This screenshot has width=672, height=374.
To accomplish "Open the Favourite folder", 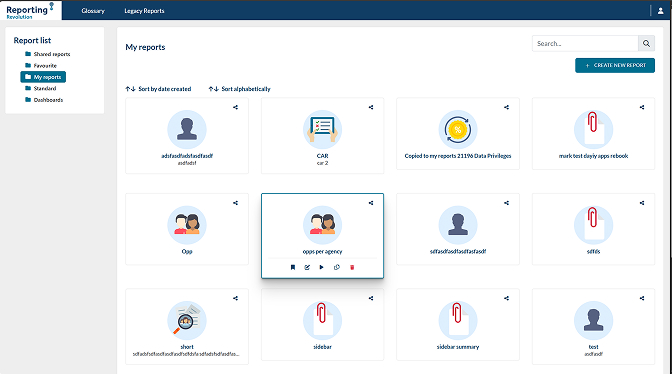I will (41, 66).
